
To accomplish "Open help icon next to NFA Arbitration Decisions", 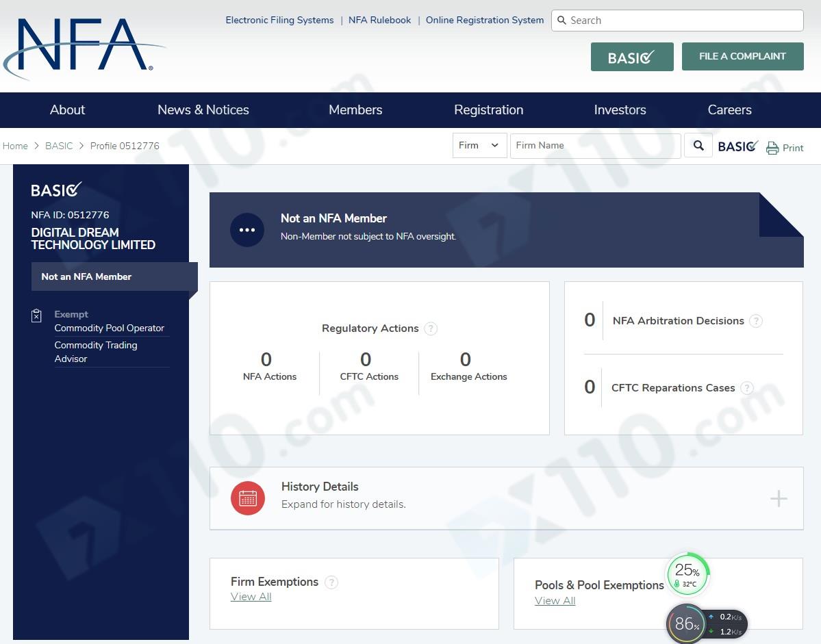I will click(x=755, y=321).
